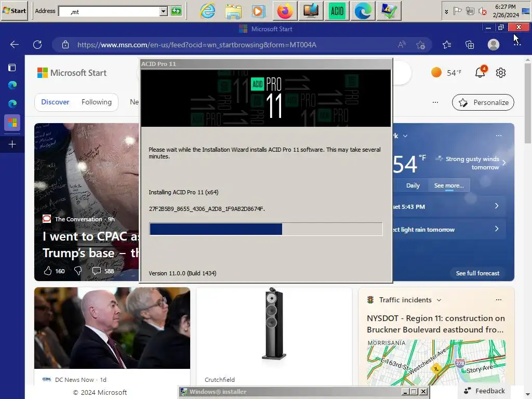Screen dimensions: 532x399
Task: Add page to favorites star-plus icon
Action: tap(421, 45)
